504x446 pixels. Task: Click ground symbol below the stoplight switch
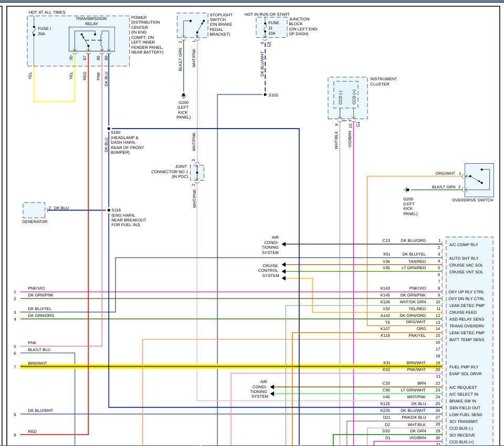click(183, 96)
